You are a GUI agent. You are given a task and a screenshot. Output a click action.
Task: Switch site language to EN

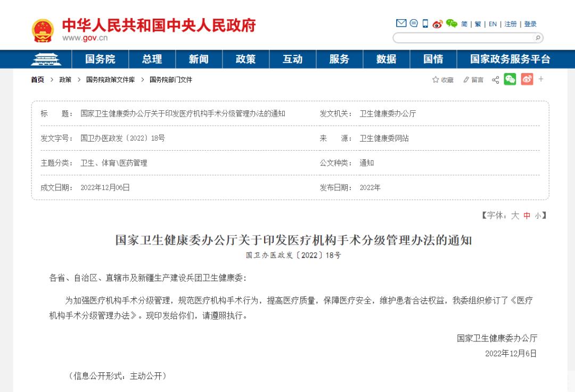pyautogui.click(x=492, y=24)
